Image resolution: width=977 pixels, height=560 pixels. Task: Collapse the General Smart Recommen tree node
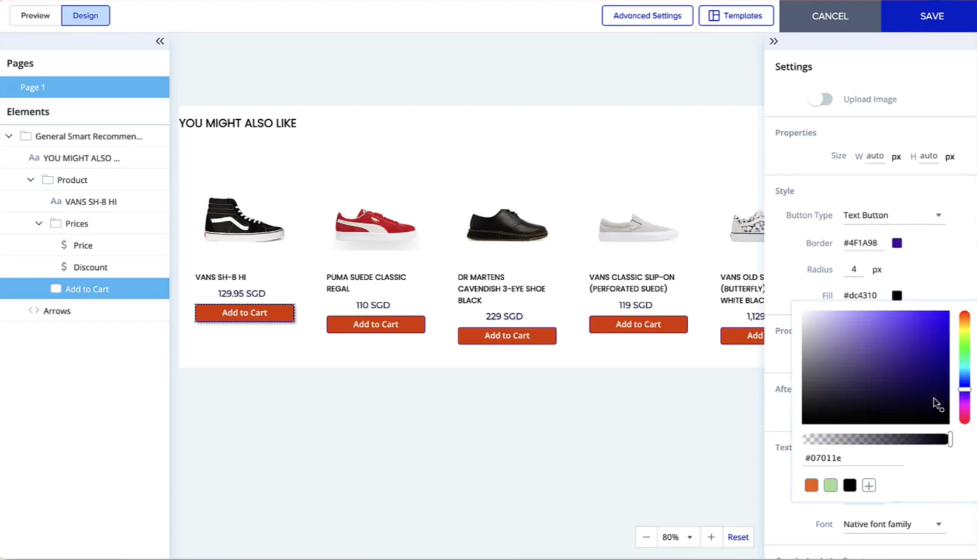coord(9,136)
